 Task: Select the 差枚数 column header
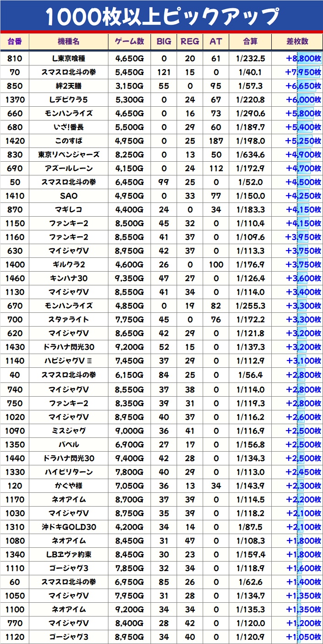[297, 42]
